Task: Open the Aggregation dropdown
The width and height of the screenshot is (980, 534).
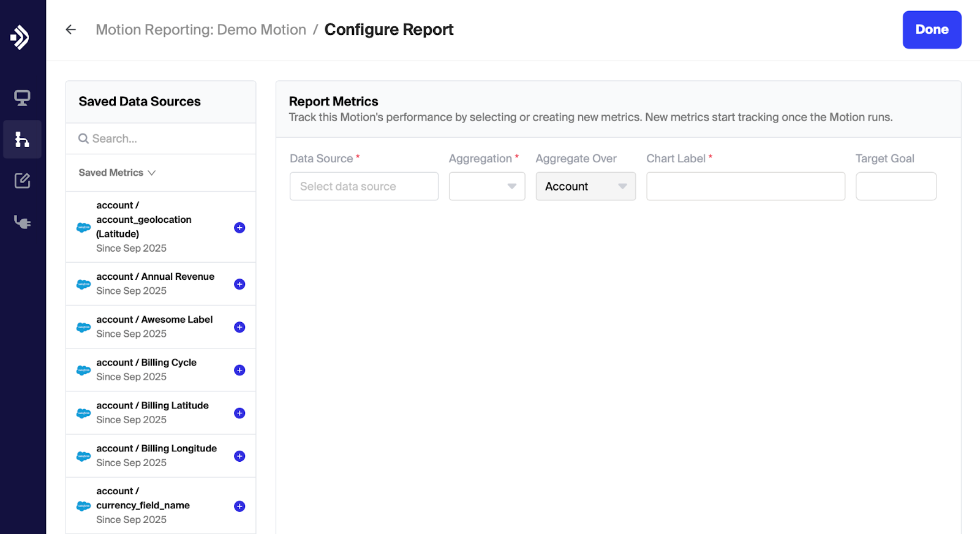Action: [487, 186]
